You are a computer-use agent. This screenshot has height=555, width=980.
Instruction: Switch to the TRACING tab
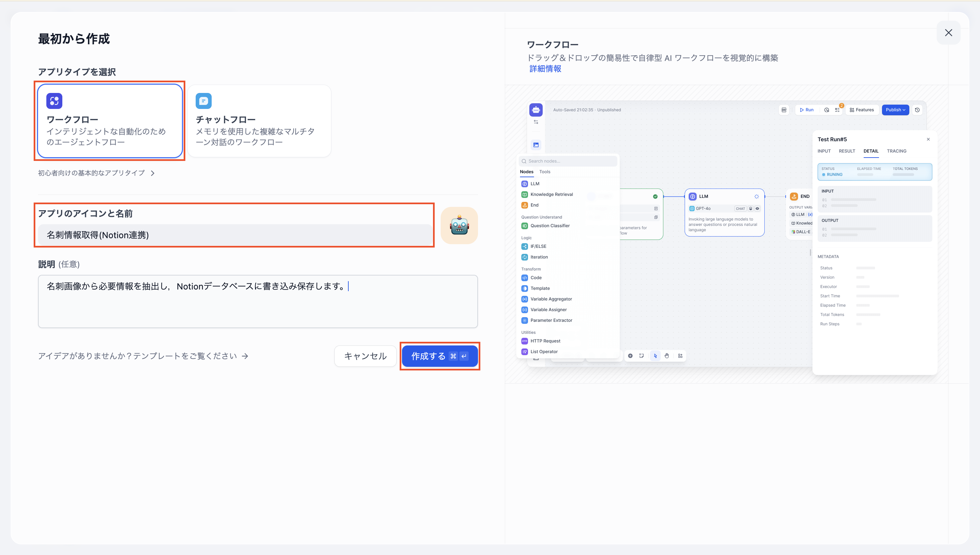tap(896, 151)
